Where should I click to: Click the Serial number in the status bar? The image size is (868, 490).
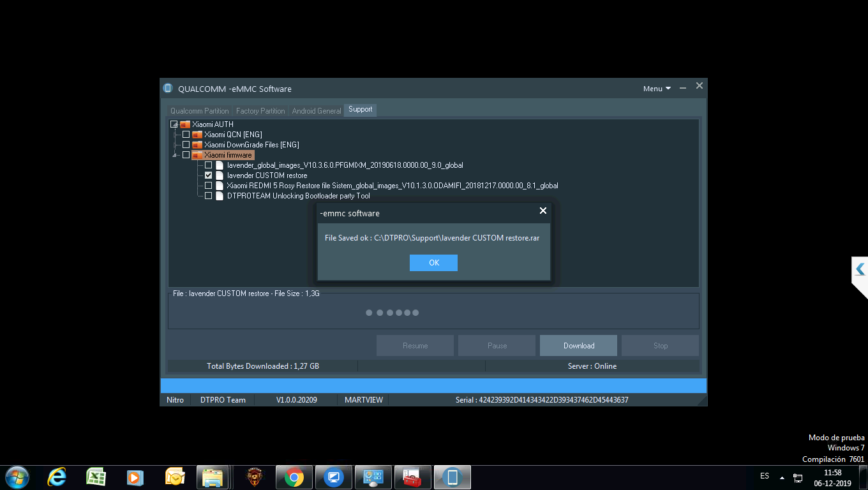click(x=542, y=400)
